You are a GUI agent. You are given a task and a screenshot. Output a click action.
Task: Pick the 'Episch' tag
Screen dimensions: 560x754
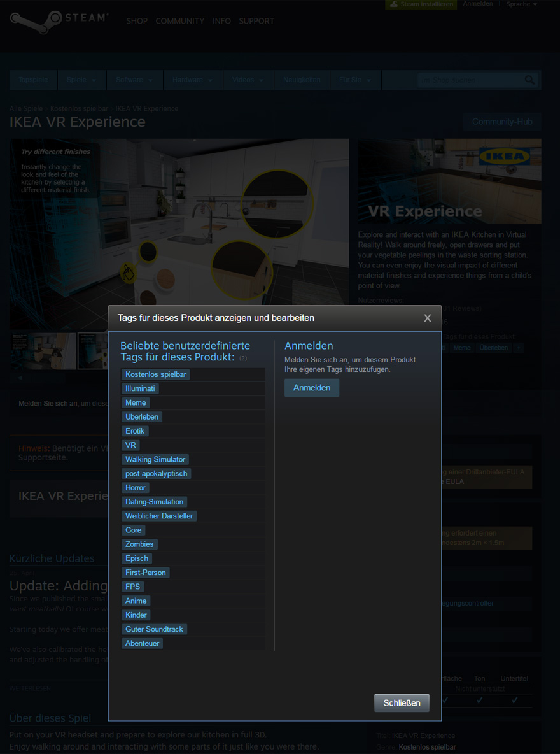point(137,558)
